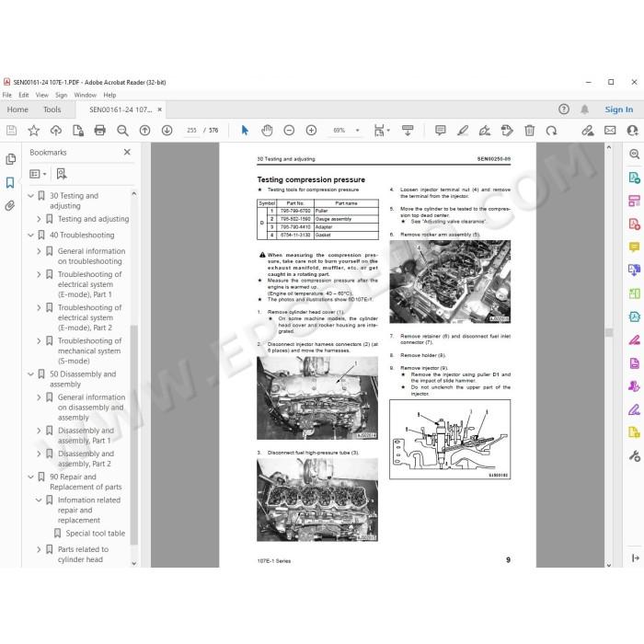644x644 pixels.
Task: Open Help question mark icon
Action: click(x=564, y=109)
